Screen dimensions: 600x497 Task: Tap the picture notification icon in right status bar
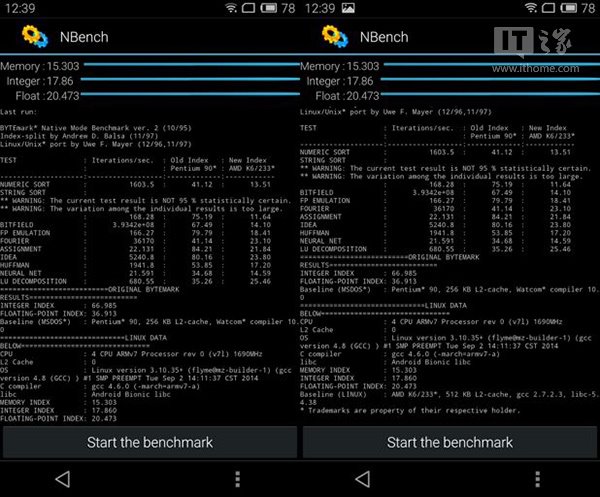[348, 8]
